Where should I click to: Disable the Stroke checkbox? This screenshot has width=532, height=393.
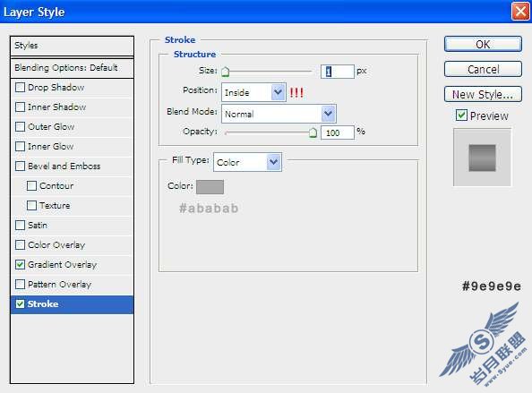click(x=20, y=303)
